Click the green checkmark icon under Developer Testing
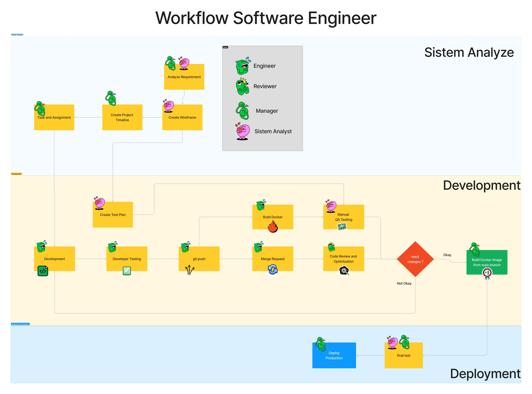Image resolution: width=532 pixels, height=394 pixels. click(127, 271)
